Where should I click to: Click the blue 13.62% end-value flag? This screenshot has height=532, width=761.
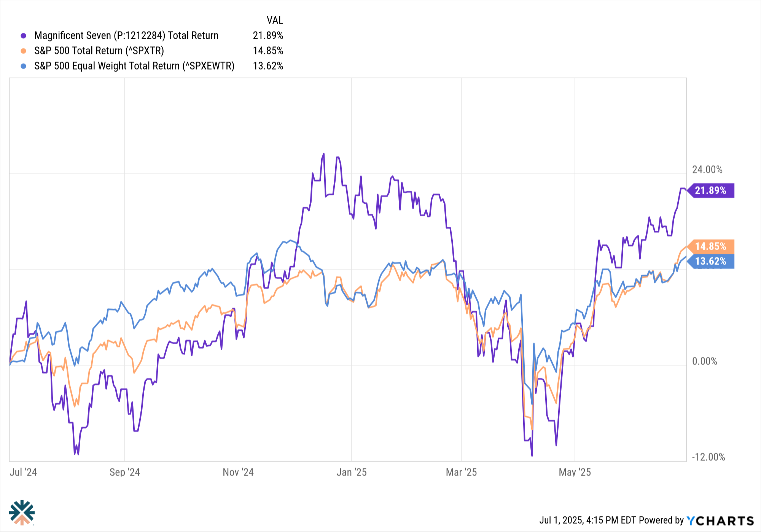pos(710,261)
